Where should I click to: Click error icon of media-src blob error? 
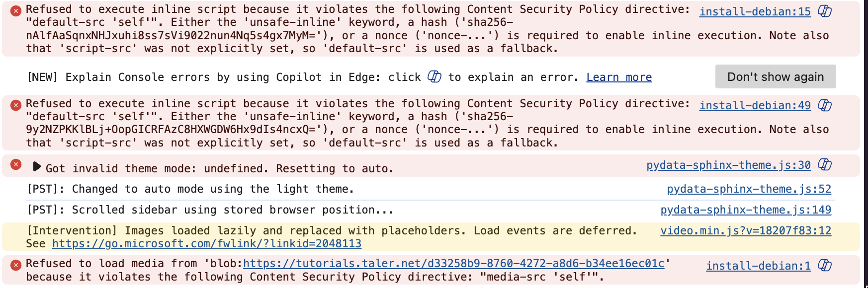[x=16, y=265]
